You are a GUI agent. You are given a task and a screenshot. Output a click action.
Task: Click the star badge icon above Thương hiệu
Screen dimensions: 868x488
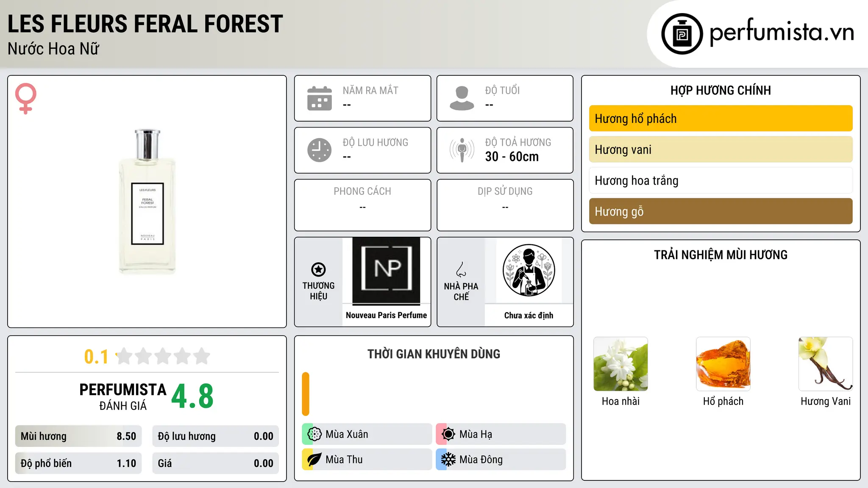(x=318, y=269)
